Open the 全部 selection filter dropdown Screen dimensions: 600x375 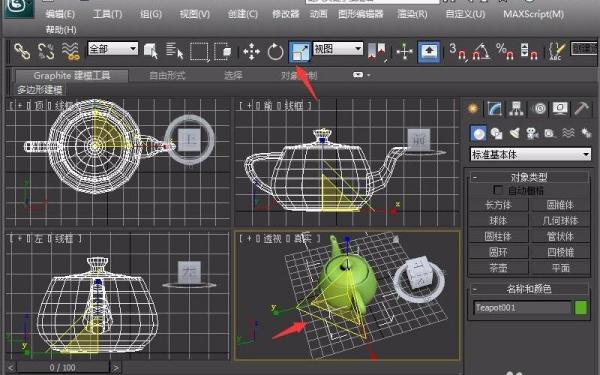pos(113,49)
